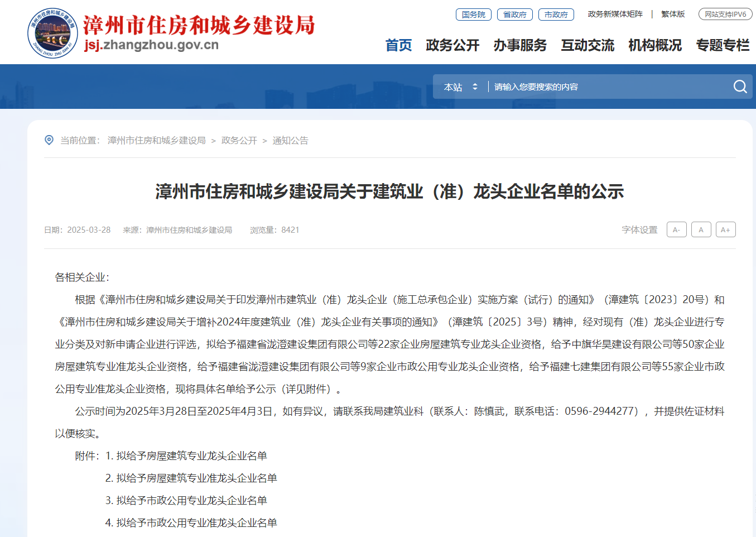Click breadcrumb link 政务公开
This screenshot has width=756, height=537.
(239, 140)
